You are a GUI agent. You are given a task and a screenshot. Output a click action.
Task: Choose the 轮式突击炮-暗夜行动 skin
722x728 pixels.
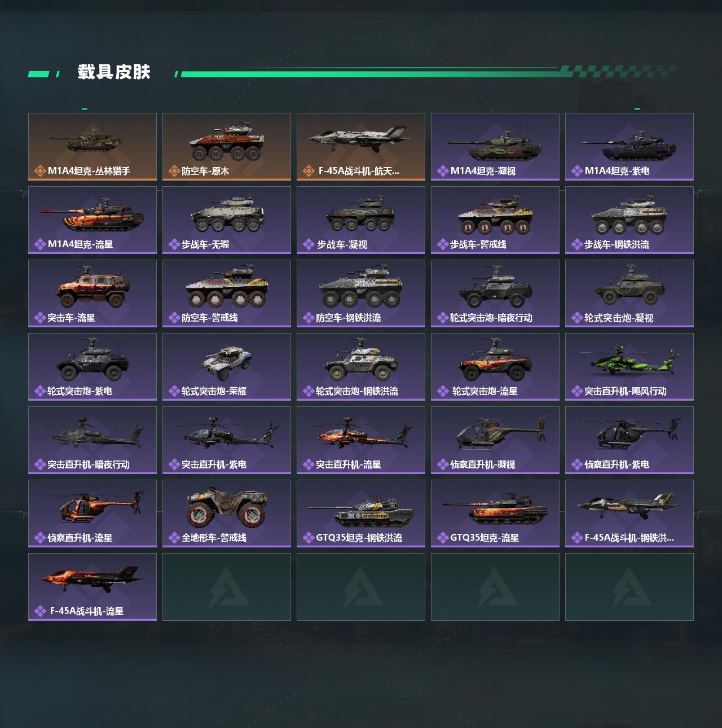coord(495,293)
